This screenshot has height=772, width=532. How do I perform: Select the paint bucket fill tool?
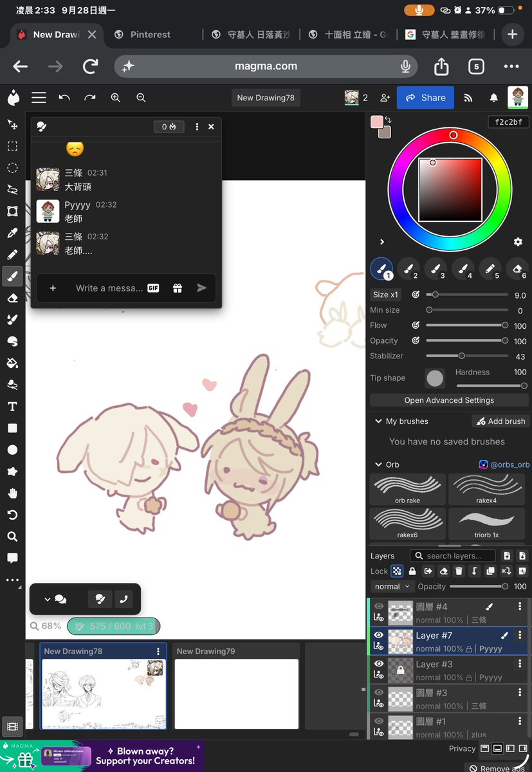click(12, 363)
